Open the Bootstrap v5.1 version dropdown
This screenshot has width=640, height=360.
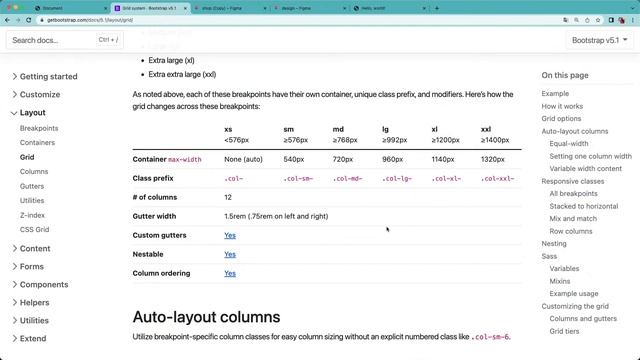pyautogui.click(x=599, y=40)
